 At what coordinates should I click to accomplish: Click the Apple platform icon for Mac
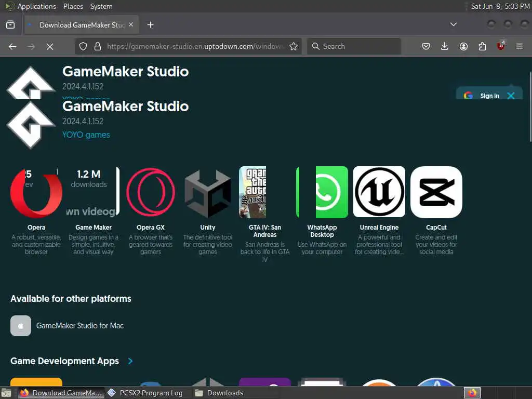[21, 326]
